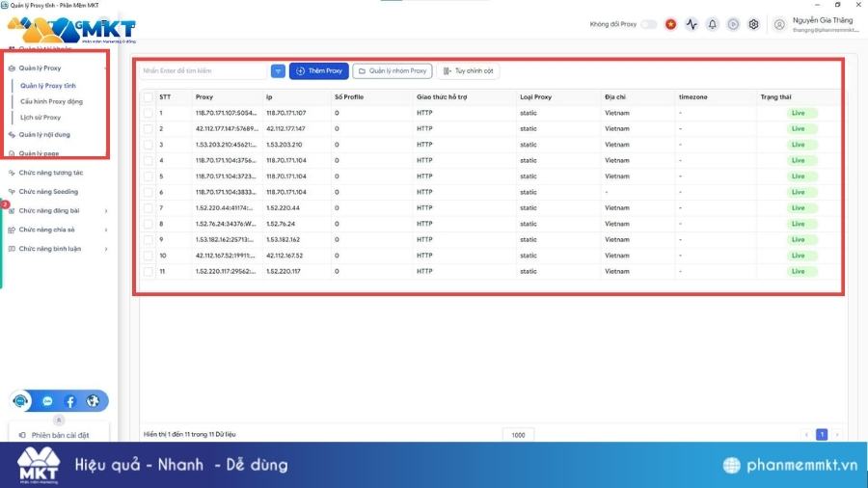The width and height of the screenshot is (868, 488).
Task: Go to next page arrow
Action: click(x=837, y=435)
